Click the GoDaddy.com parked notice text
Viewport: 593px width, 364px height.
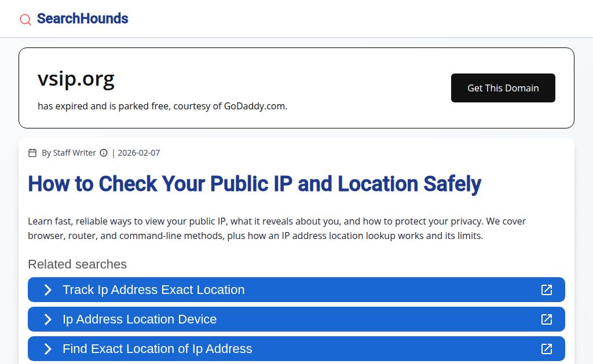[x=162, y=106]
